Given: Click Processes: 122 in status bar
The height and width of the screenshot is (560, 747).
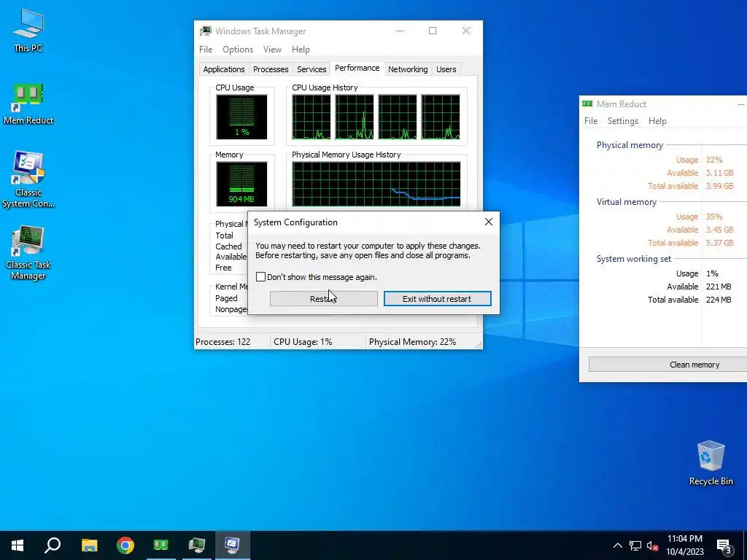Looking at the screenshot, I should [222, 342].
